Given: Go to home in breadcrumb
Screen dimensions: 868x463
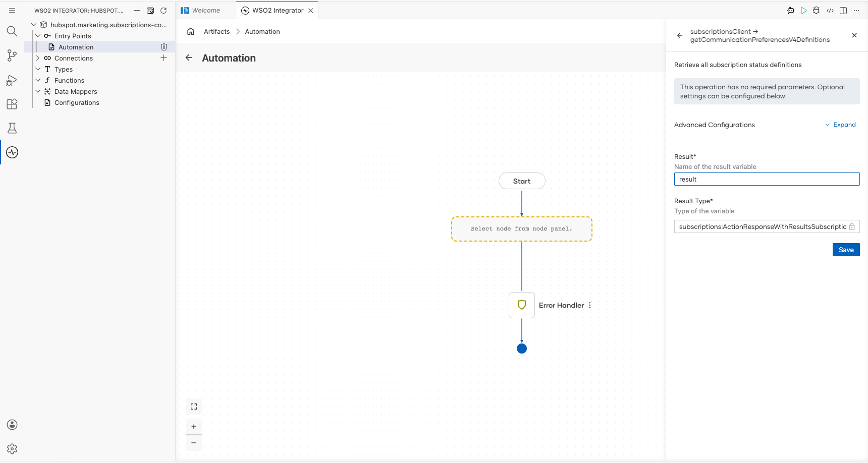Looking at the screenshot, I should coord(191,31).
